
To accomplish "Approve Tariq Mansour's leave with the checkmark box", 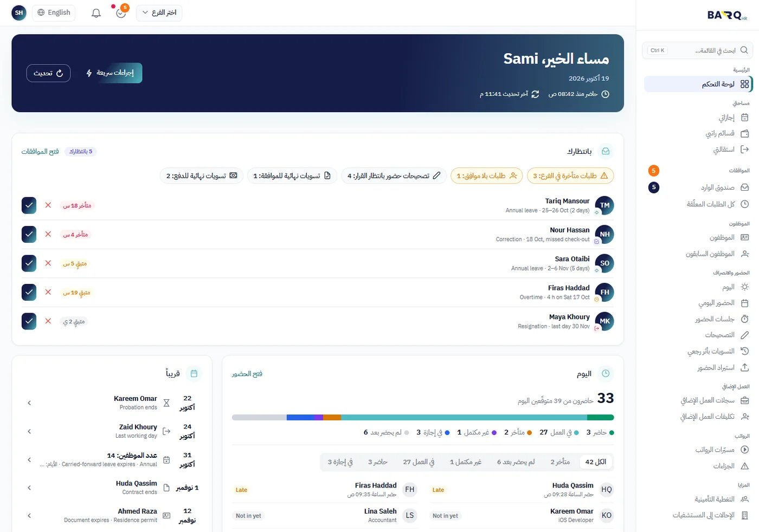I will point(29,205).
